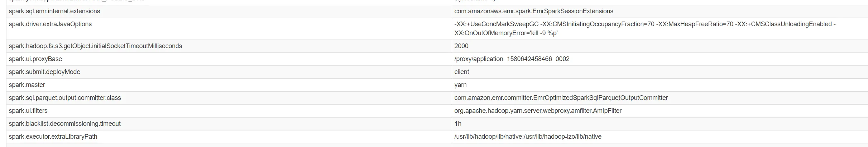Click the spark.blacklist.decommissioning.timeout property name

click(x=64, y=124)
